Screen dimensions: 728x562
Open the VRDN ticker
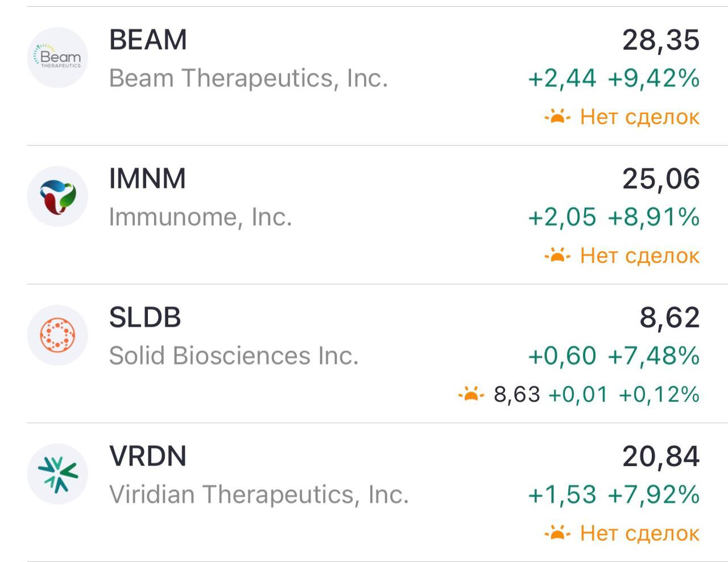click(148, 456)
